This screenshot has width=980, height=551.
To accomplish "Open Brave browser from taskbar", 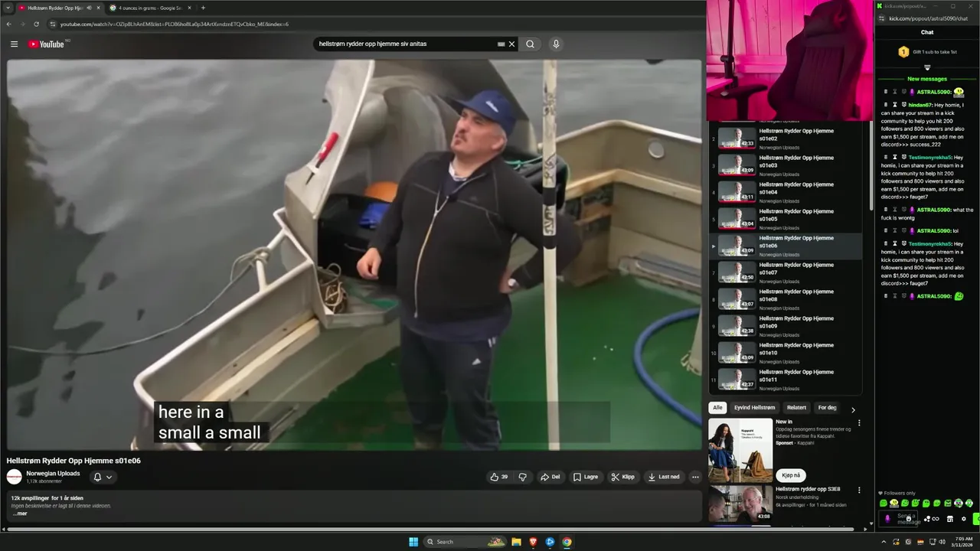I will (x=533, y=542).
